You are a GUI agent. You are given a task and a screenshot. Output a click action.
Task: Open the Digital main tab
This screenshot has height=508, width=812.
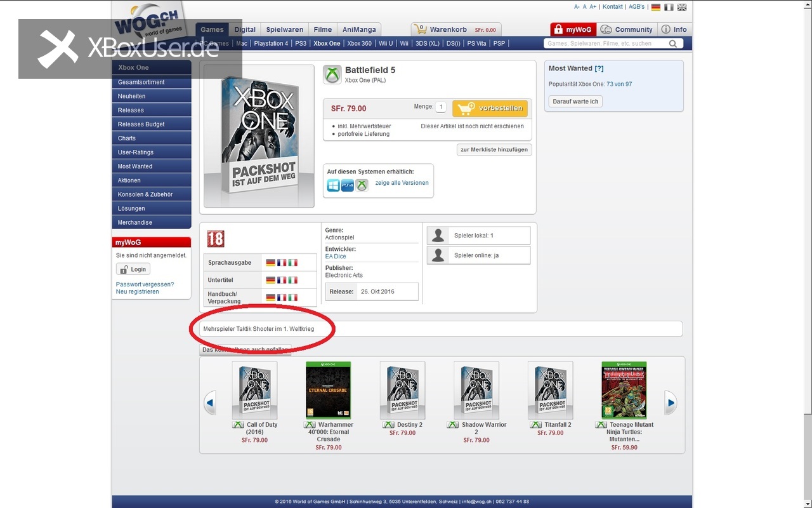pyautogui.click(x=245, y=30)
